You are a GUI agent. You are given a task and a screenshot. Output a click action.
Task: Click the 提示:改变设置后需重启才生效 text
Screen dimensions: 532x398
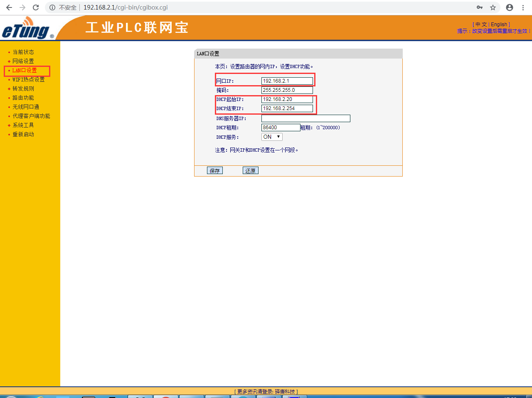pos(494,31)
